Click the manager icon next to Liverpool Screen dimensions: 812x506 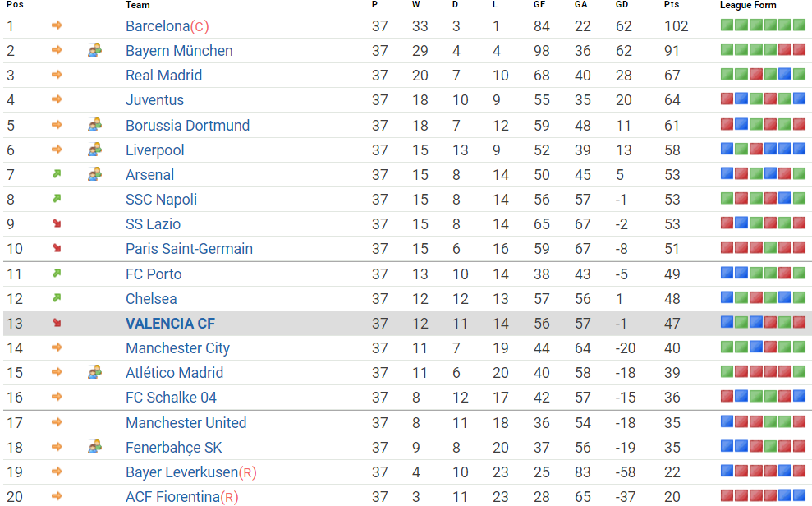(x=95, y=149)
